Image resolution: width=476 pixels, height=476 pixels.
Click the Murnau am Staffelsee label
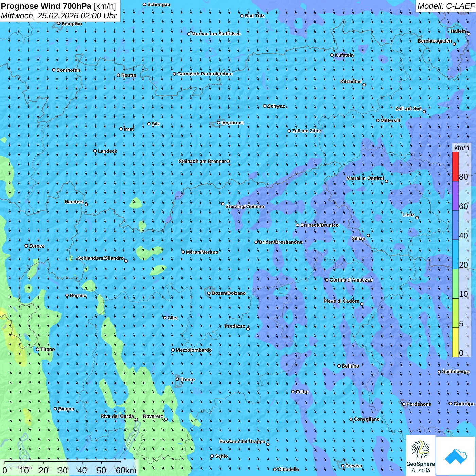216,34
